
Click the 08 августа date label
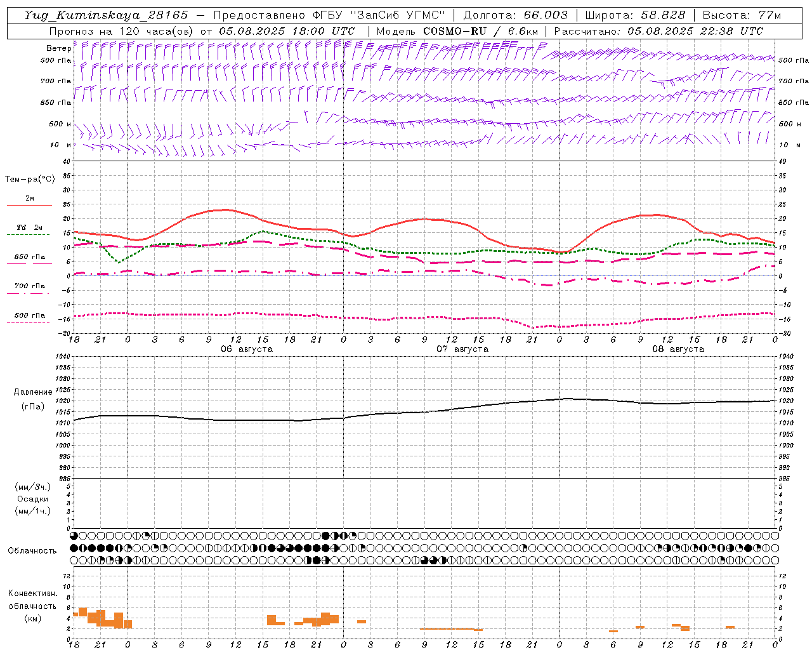coord(678,349)
